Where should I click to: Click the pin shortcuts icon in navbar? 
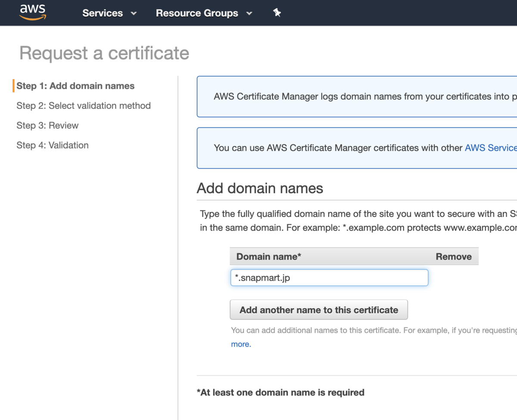277,13
